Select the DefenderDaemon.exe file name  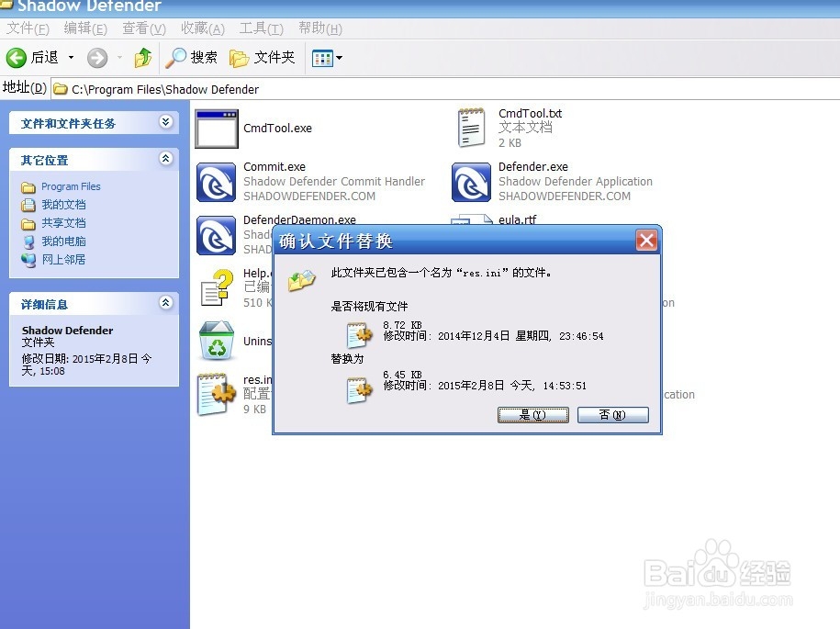299,219
